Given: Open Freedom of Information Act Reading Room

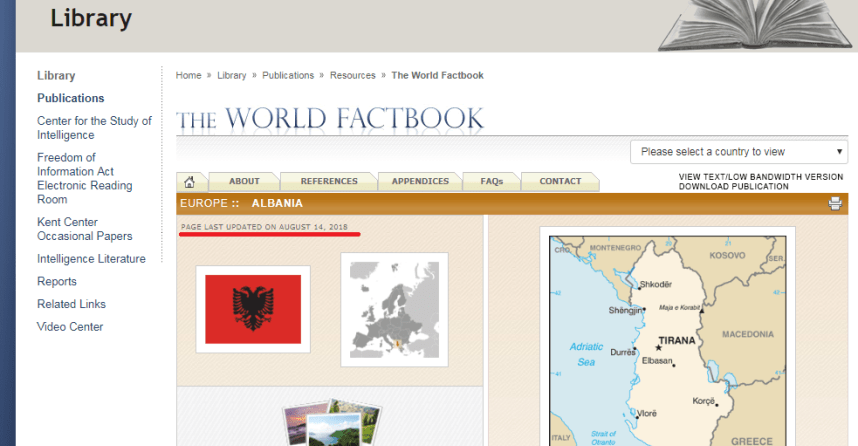Looking at the screenshot, I should [x=85, y=178].
